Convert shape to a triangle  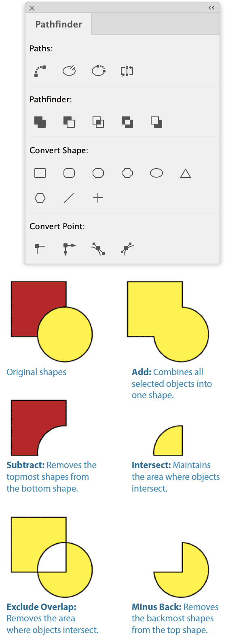tap(186, 173)
